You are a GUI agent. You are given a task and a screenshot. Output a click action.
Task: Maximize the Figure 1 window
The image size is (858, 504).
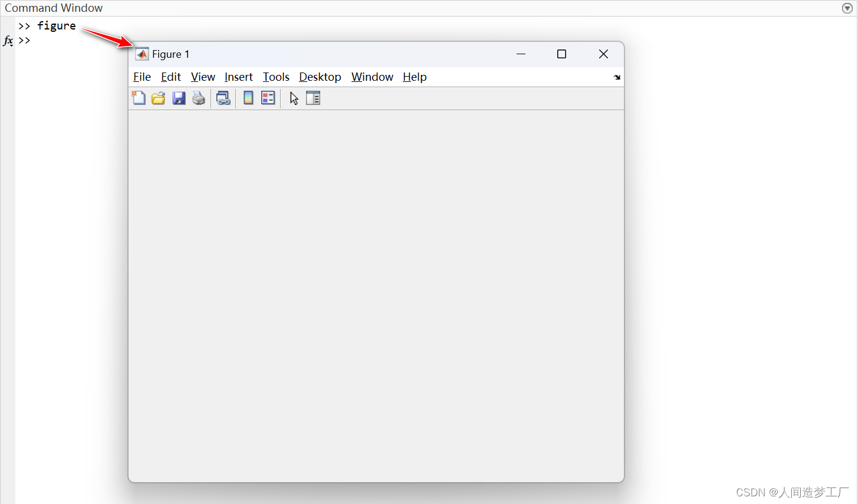(x=561, y=54)
